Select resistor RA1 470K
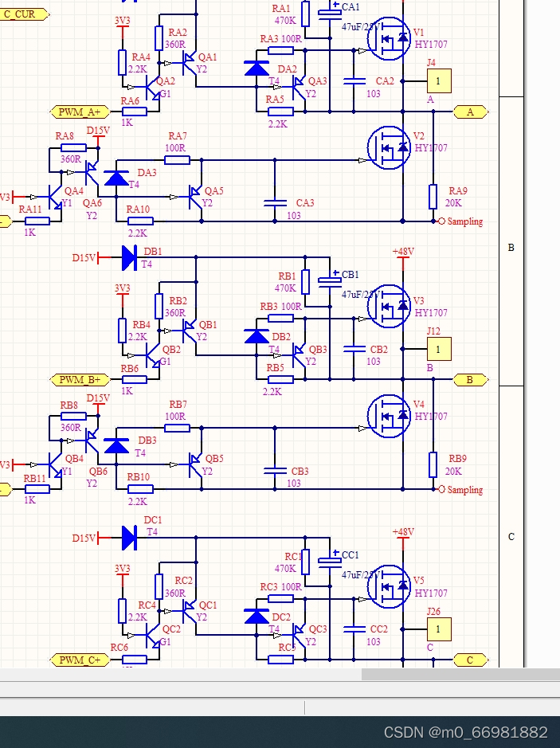Screen dimensions: 560x748 (305, 14)
